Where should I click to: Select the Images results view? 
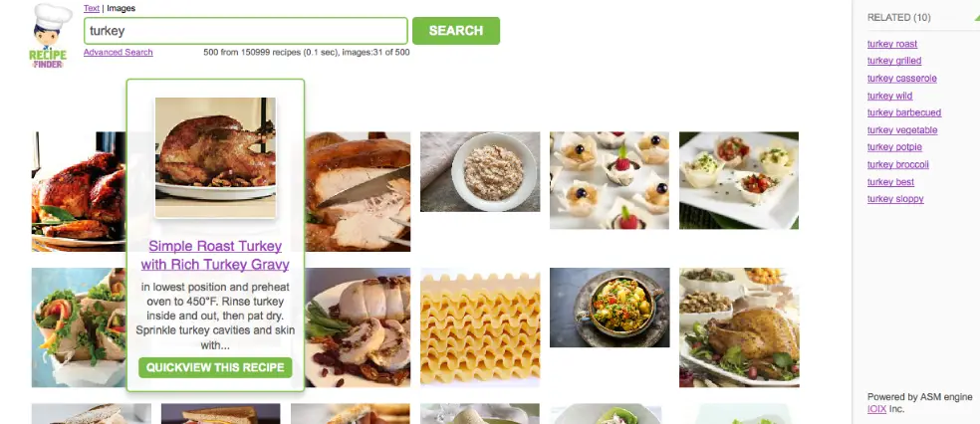[x=121, y=8]
